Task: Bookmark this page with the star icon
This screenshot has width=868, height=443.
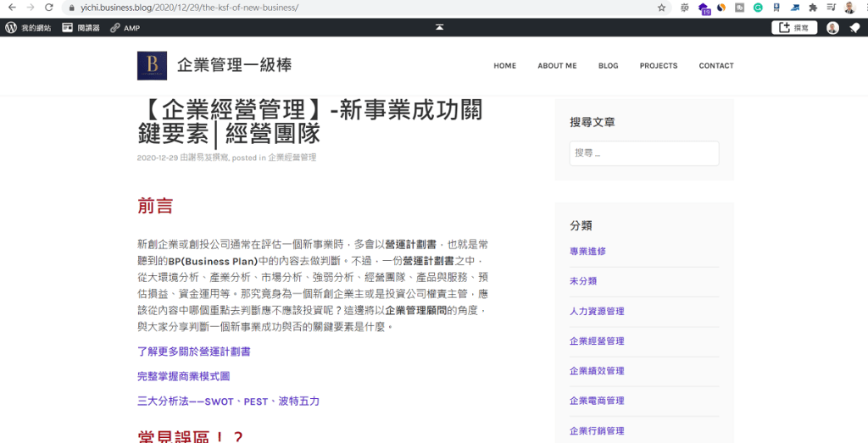Action: pos(661,8)
